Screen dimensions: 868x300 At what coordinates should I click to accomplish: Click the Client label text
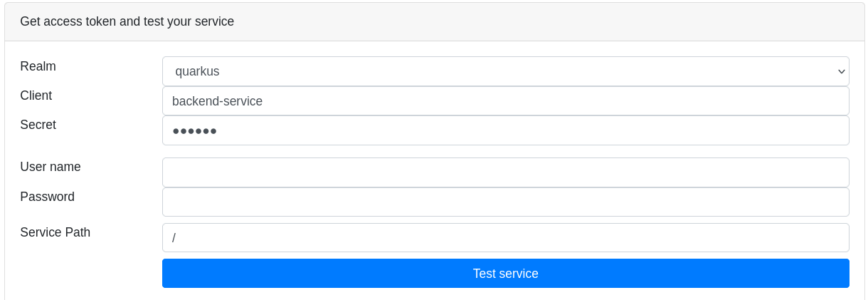pos(36,95)
